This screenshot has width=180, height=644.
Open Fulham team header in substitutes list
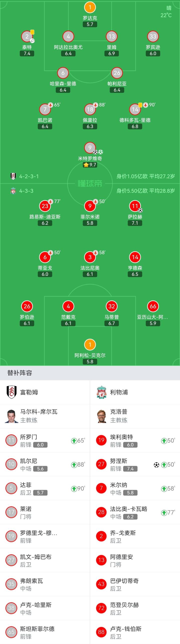pos(45,392)
